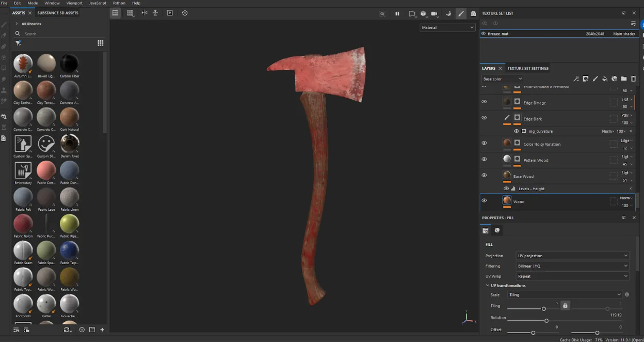Add a paint layer with brush icon
The image size is (644, 342).
click(x=595, y=79)
